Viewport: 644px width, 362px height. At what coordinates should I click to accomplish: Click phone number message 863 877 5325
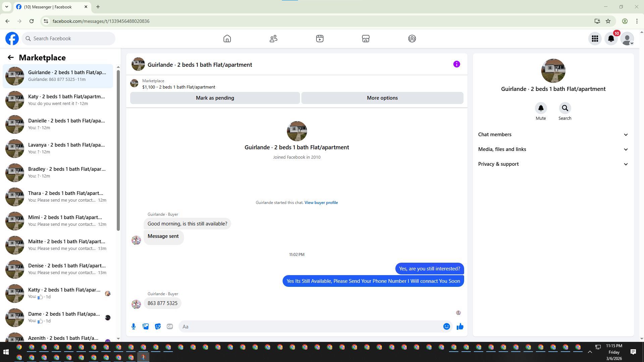pos(162,303)
